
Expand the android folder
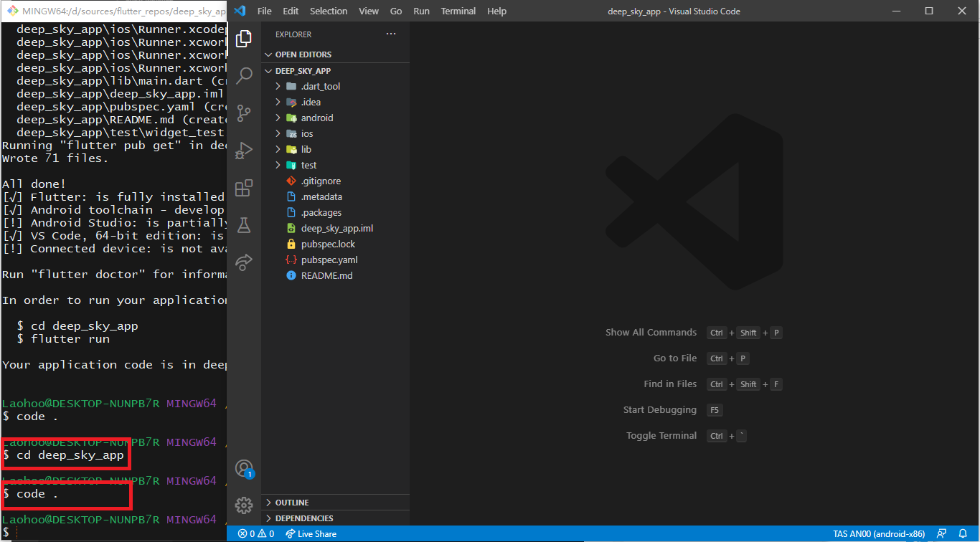pyautogui.click(x=335, y=118)
